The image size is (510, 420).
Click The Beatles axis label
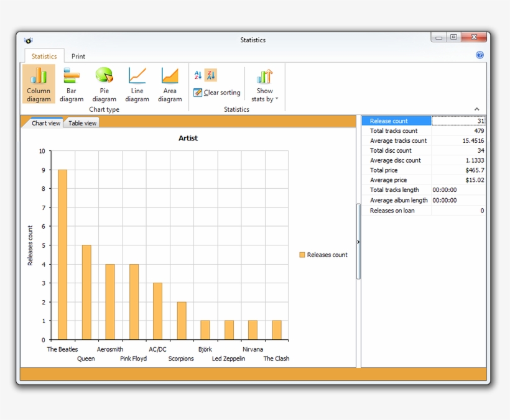pyautogui.click(x=62, y=349)
